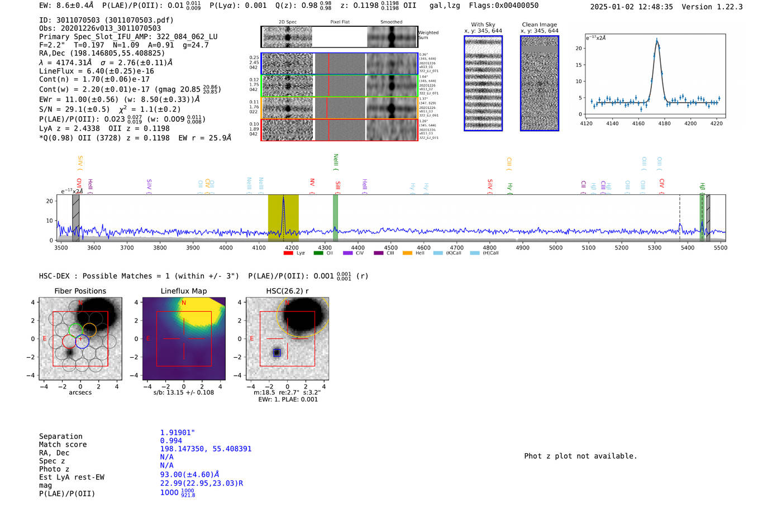Open the blue-bordered fiber spectrum row
782x532 pixels.
click(x=340, y=64)
